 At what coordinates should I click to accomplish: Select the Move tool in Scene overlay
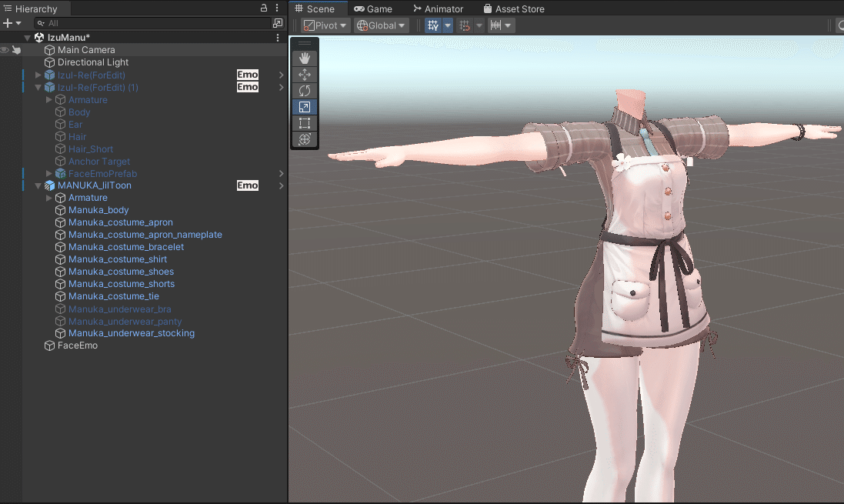304,74
